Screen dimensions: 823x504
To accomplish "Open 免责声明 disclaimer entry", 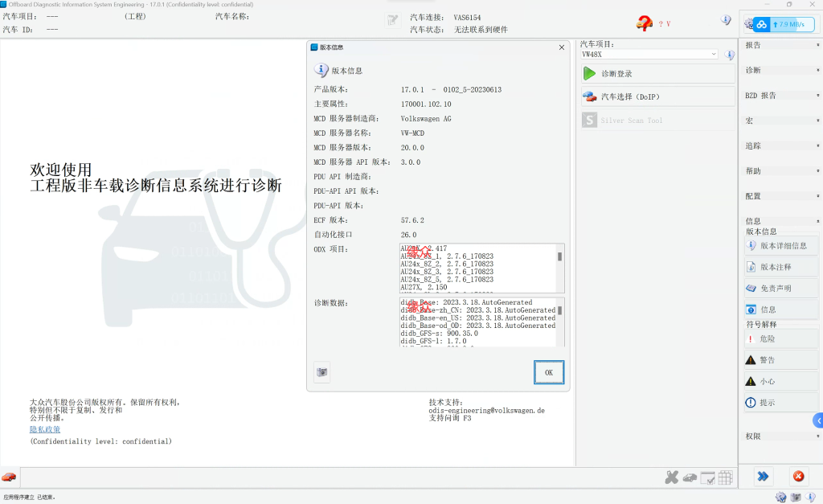I will pyautogui.click(x=776, y=288).
